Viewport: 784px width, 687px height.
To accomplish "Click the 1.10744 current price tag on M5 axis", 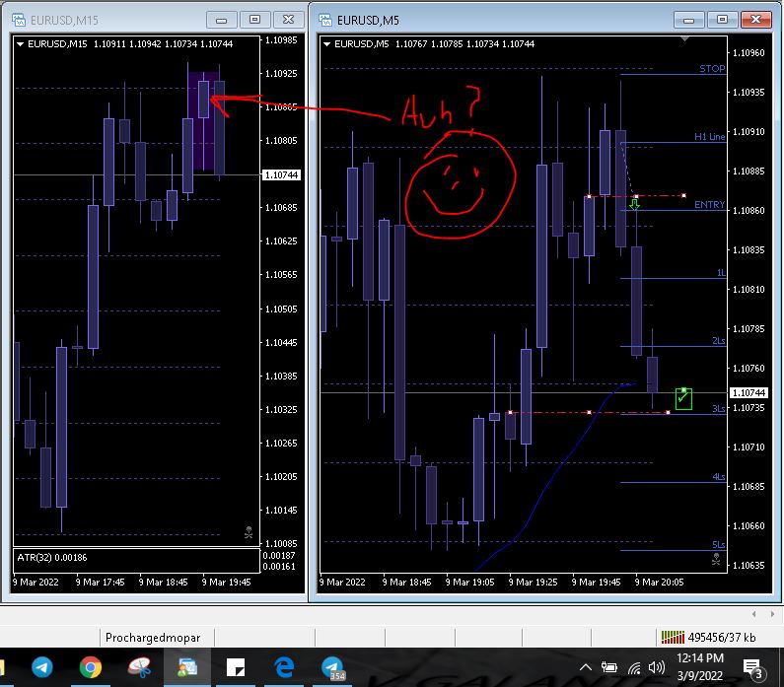I will coord(748,392).
